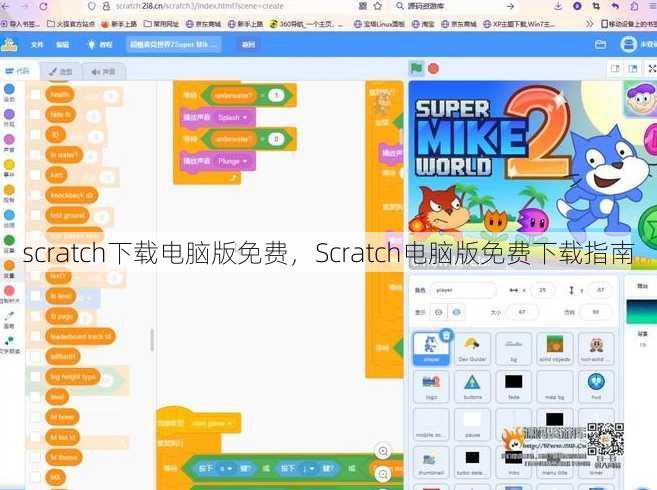Screen dimensions: 657x490
Task: Select the light-blue Sensing blocks category
Action: tap(9, 218)
